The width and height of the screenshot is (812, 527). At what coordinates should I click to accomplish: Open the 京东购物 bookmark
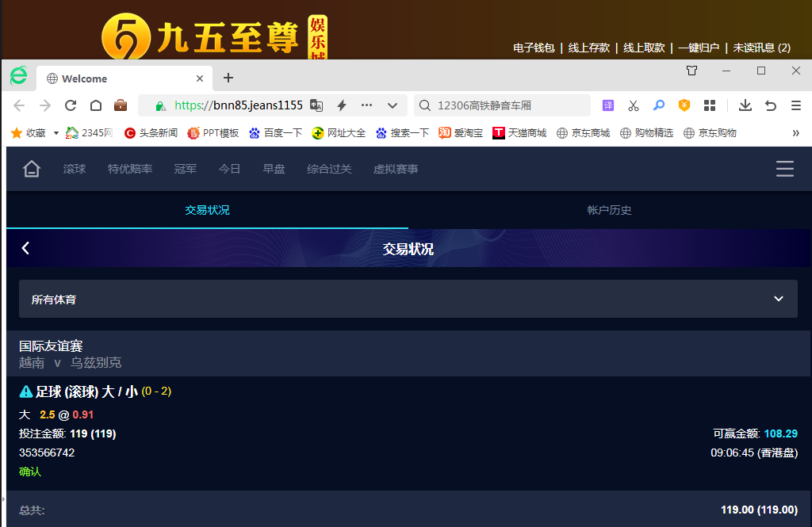tap(710, 133)
